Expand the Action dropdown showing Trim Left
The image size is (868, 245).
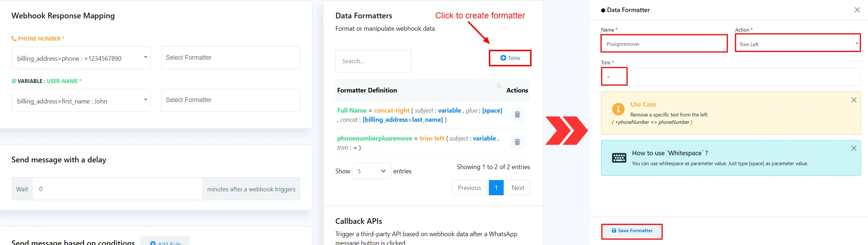[x=797, y=44]
